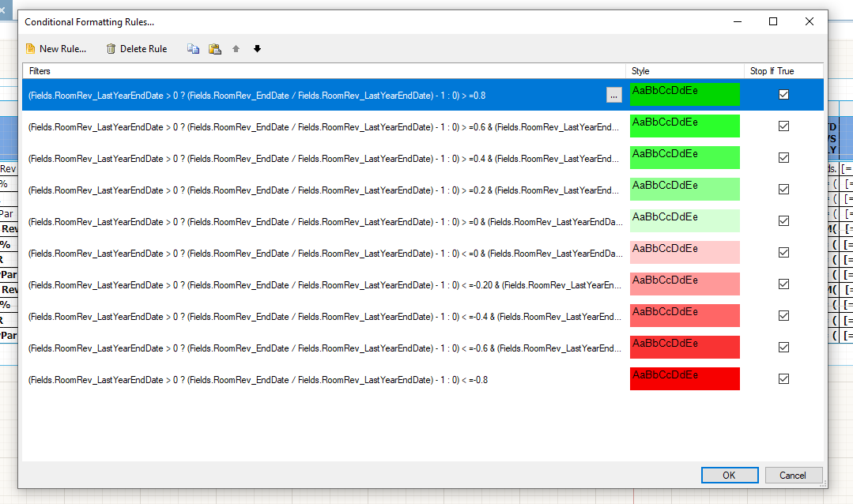
Task: Move rule down with arrow icon
Action: tap(257, 49)
